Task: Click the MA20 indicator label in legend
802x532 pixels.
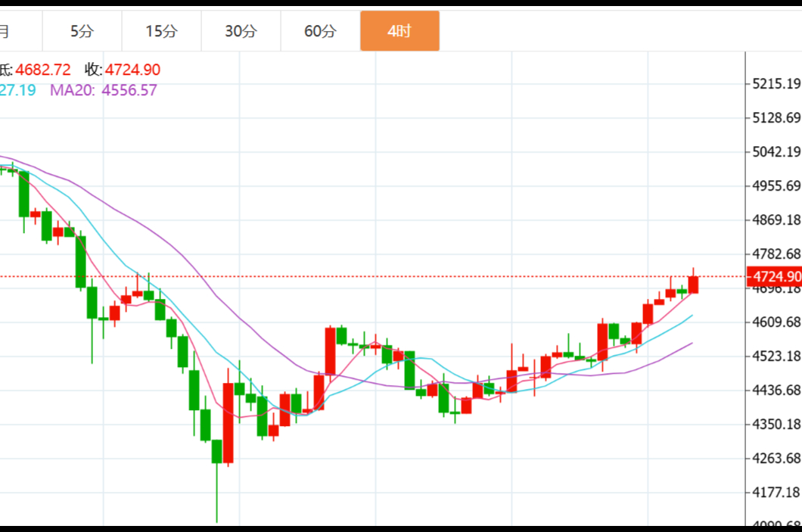Action: coord(72,90)
